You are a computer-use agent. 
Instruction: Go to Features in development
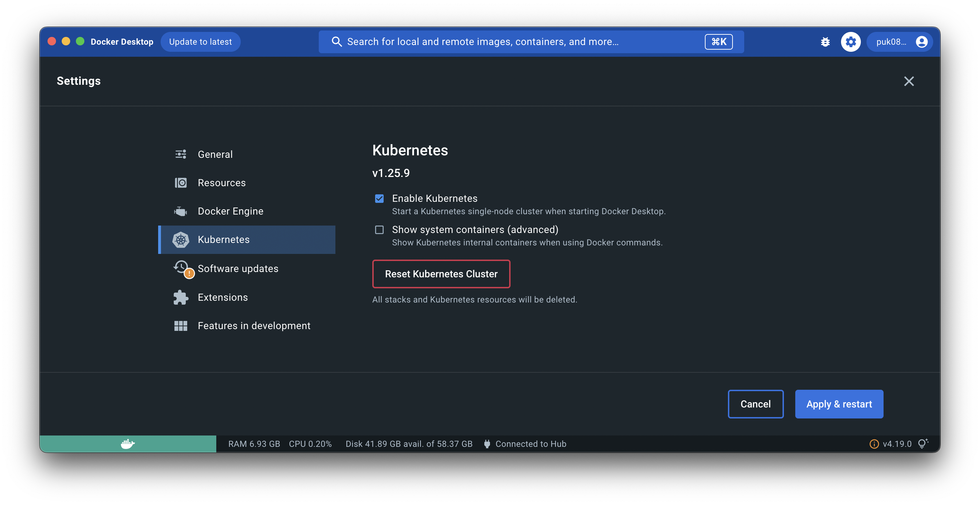[254, 326]
